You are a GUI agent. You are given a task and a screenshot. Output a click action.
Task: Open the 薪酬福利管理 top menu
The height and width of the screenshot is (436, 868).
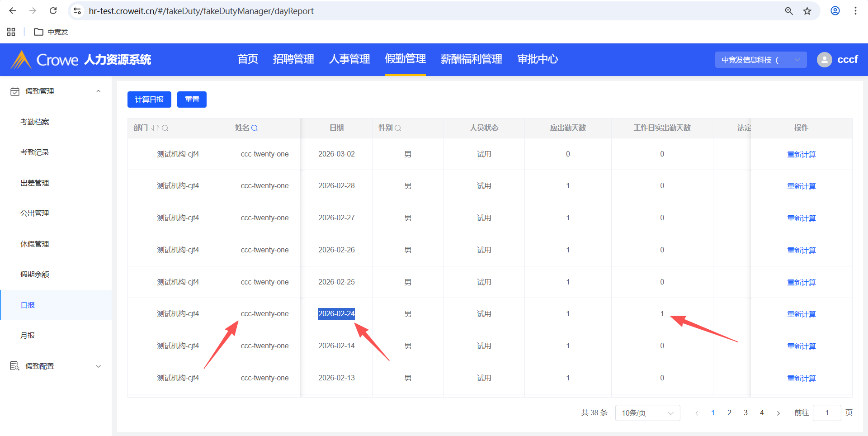pos(471,59)
